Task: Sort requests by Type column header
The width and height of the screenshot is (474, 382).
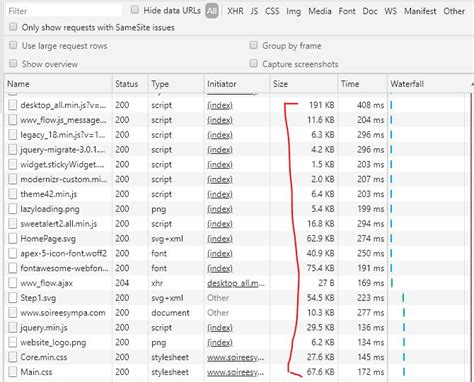Action: click(x=176, y=84)
